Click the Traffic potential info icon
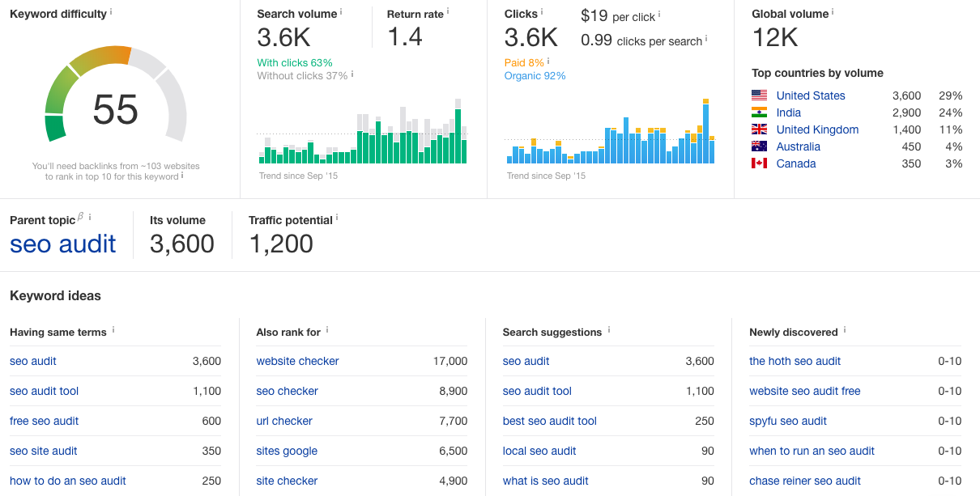 (x=337, y=218)
